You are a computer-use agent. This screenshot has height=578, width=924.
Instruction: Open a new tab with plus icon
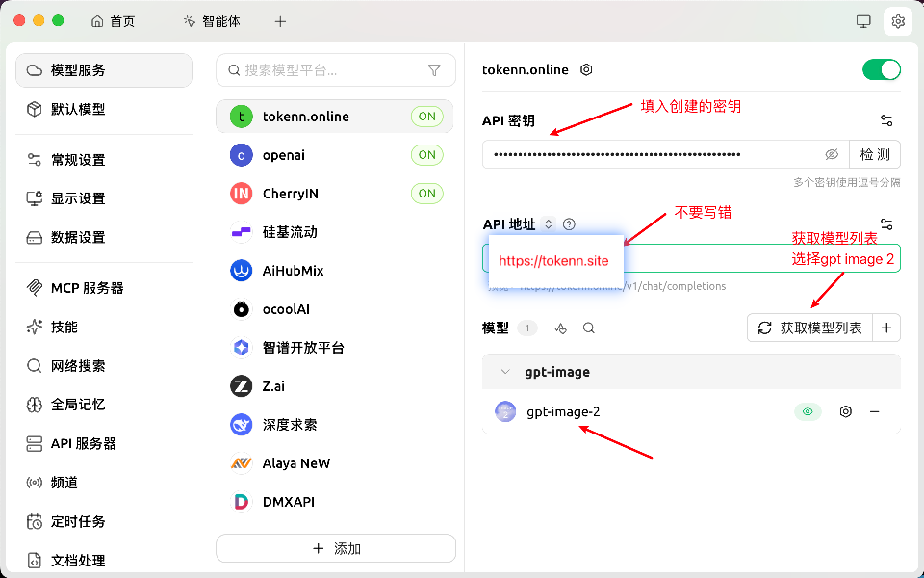coord(280,22)
